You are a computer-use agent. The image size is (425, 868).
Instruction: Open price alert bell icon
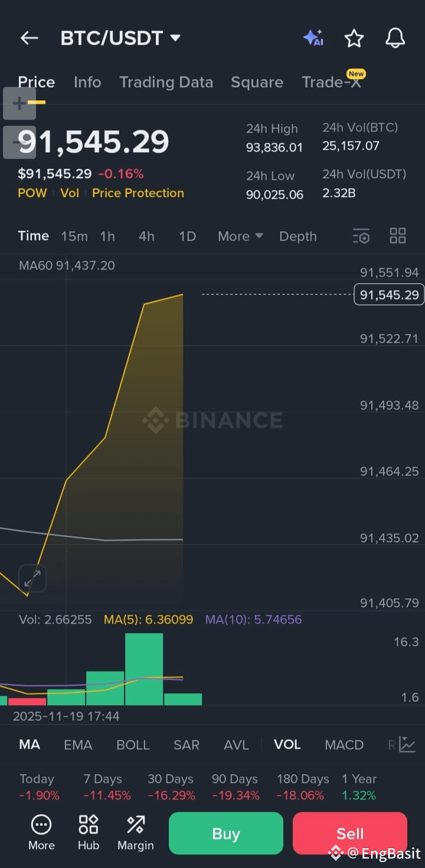[x=395, y=38]
